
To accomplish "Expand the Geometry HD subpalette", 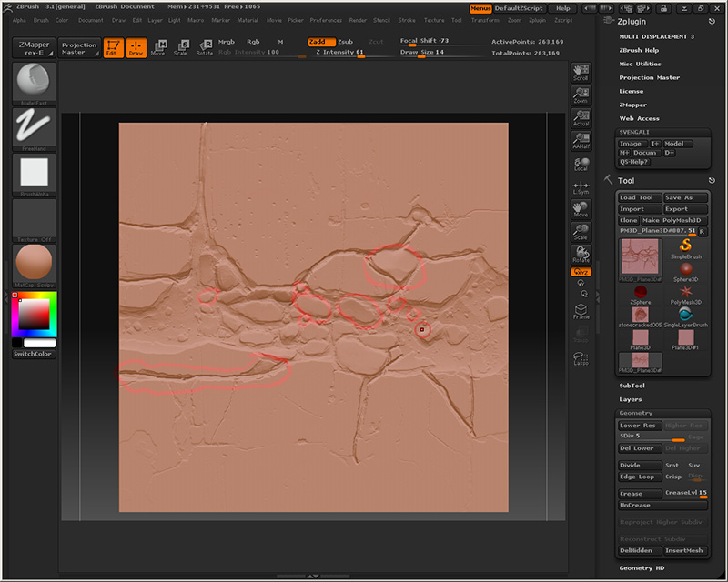I will (642, 567).
